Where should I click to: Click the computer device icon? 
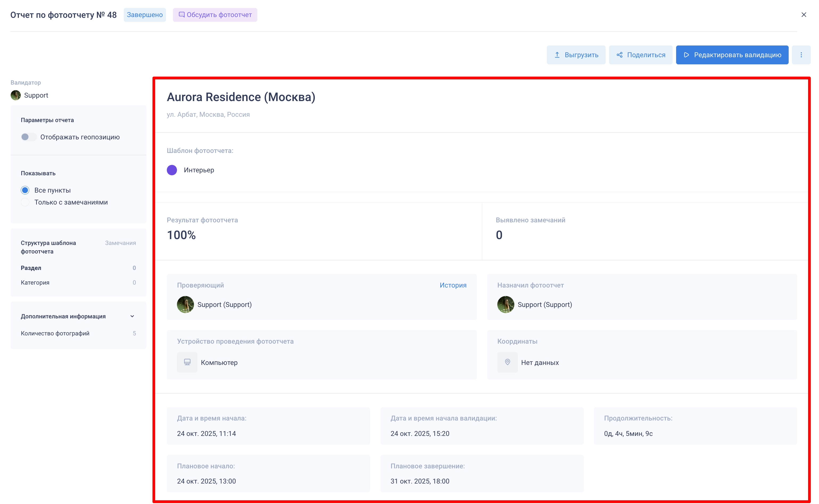(x=187, y=362)
